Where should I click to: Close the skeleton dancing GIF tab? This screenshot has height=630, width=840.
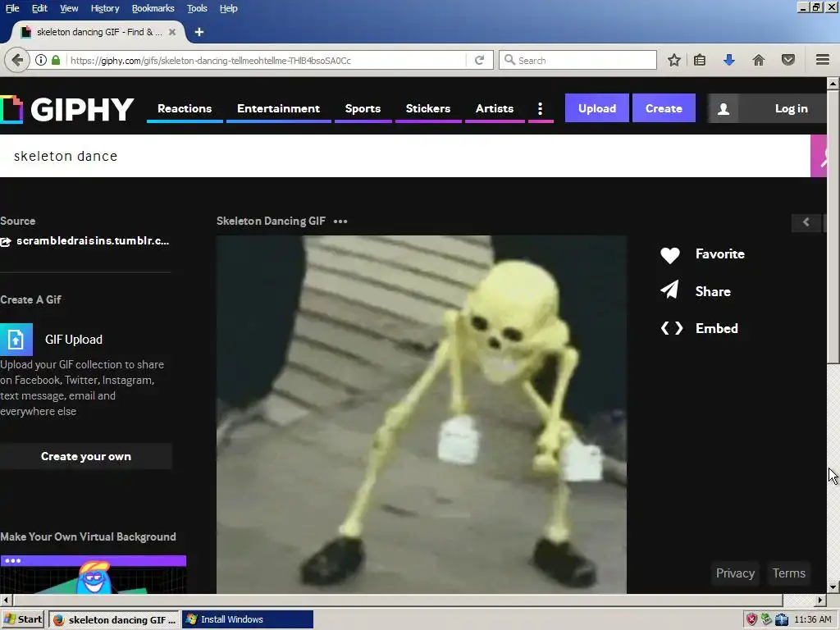coord(172,32)
